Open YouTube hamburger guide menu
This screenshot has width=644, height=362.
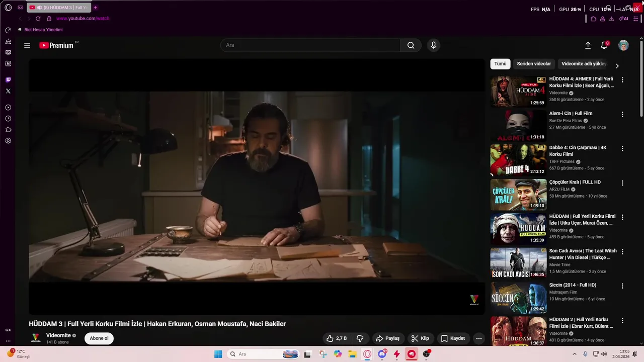(27, 45)
